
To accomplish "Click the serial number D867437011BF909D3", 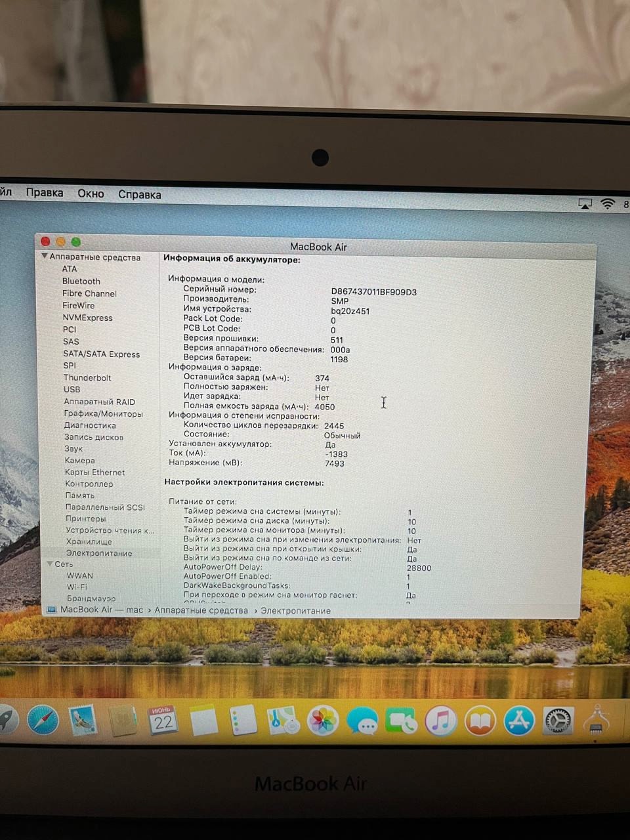I will [374, 292].
